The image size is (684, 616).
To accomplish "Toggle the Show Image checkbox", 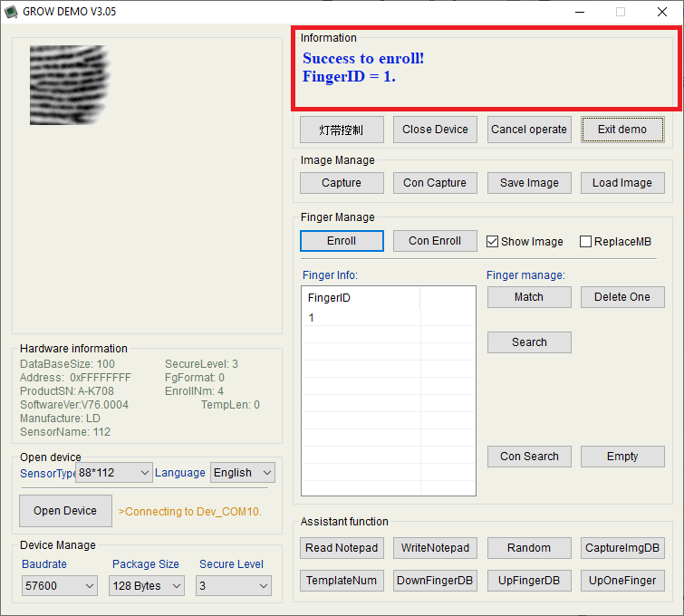I will click(493, 242).
